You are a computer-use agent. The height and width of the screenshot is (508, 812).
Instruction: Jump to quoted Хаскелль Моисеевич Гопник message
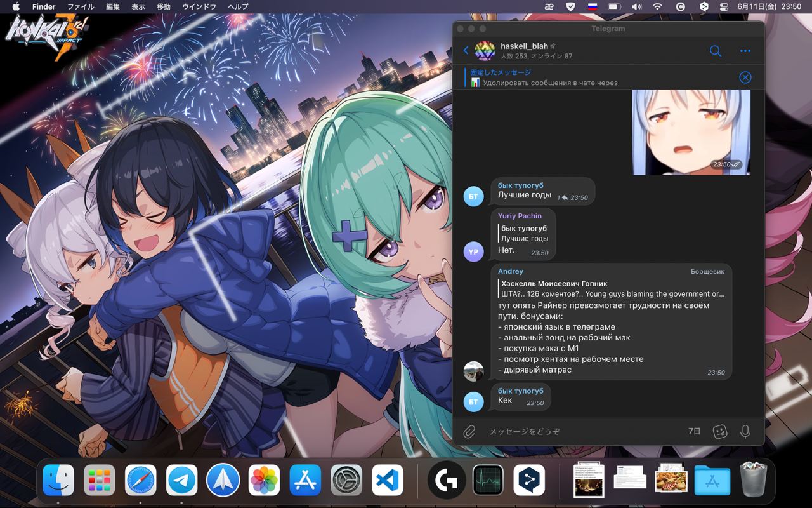pos(612,288)
